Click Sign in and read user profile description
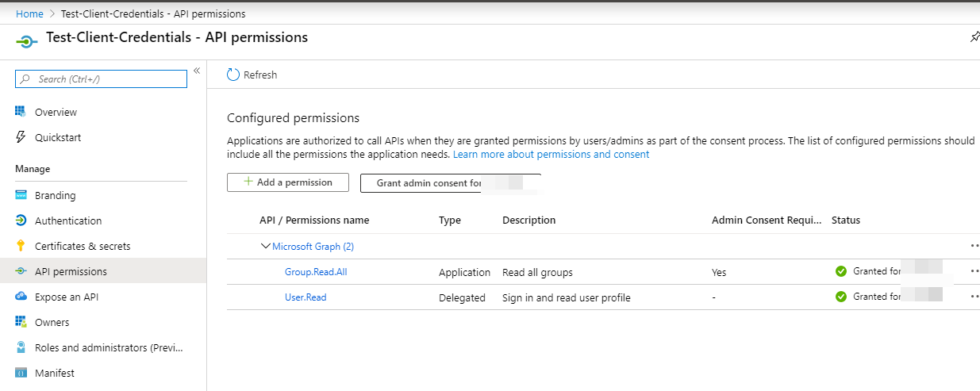The image size is (980, 391). coord(567,297)
